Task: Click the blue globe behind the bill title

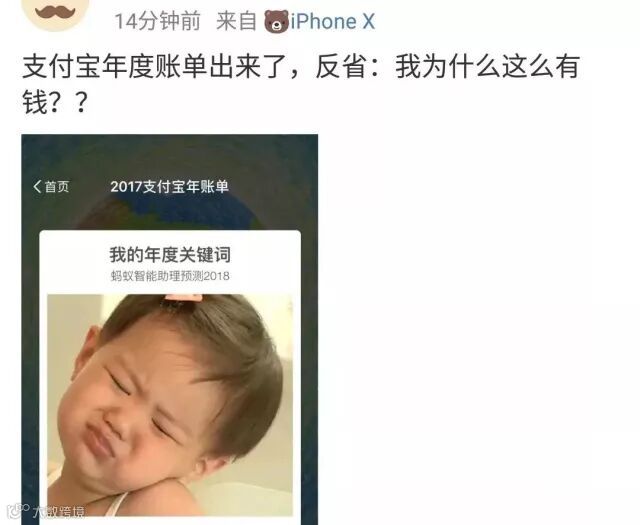Action: pos(184,212)
